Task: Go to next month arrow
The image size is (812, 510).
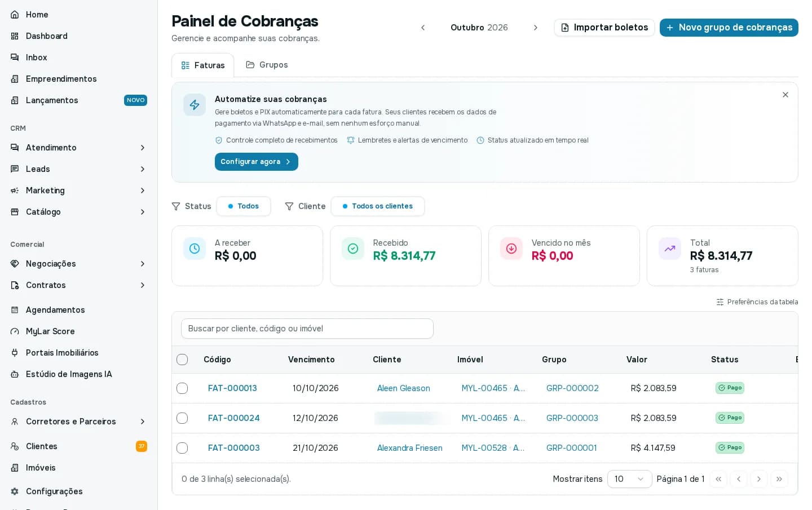Action: click(536, 28)
